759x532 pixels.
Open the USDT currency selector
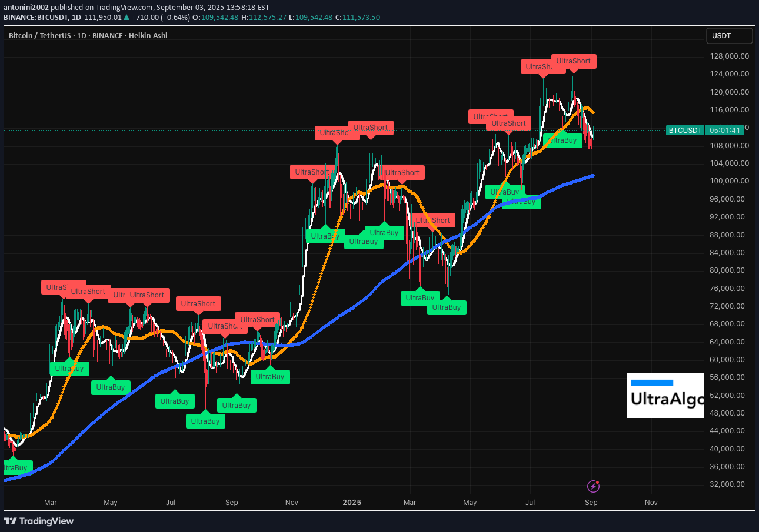(x=729, y=36)
